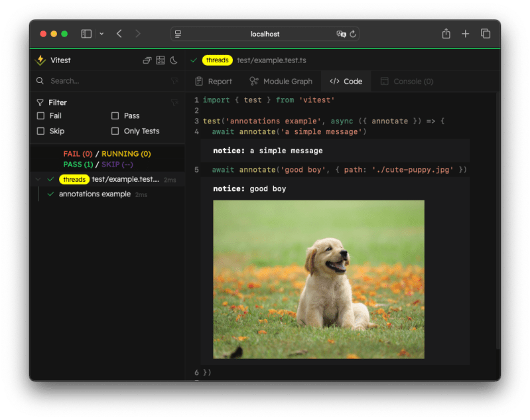Focus the Search... input field
The image size is (530, 420).
108,81
